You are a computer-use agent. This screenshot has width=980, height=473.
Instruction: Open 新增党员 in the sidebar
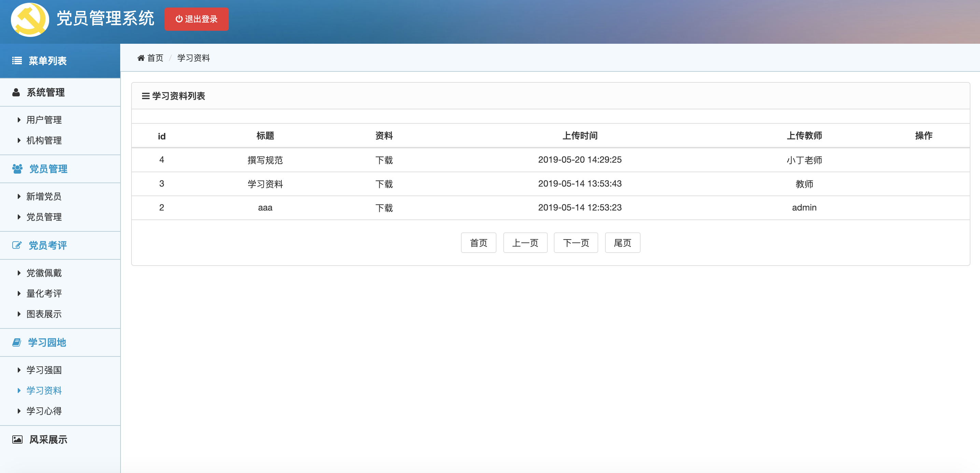[44, 197]
